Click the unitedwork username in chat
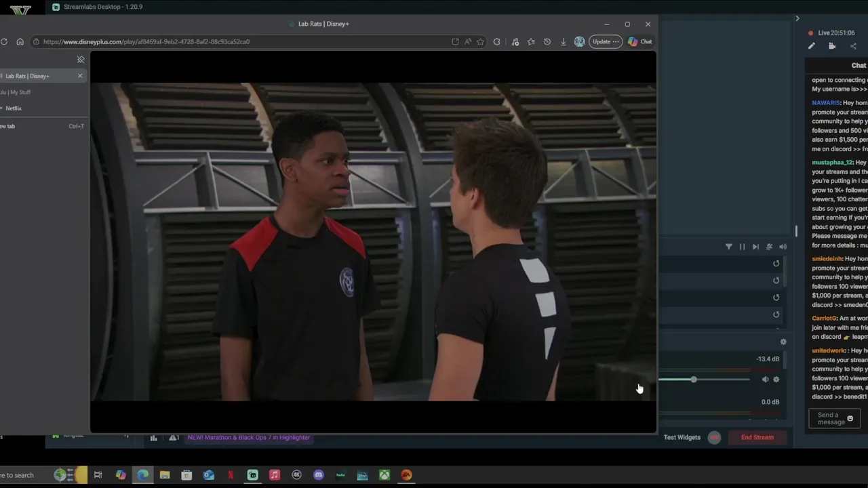Image resolution: width=868 pixels, height=488 pixels. click(x=829, y=350)
